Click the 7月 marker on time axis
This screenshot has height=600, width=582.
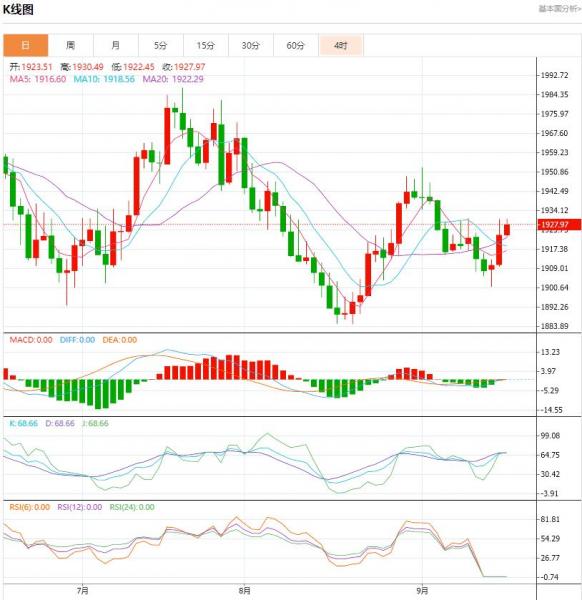83,591
